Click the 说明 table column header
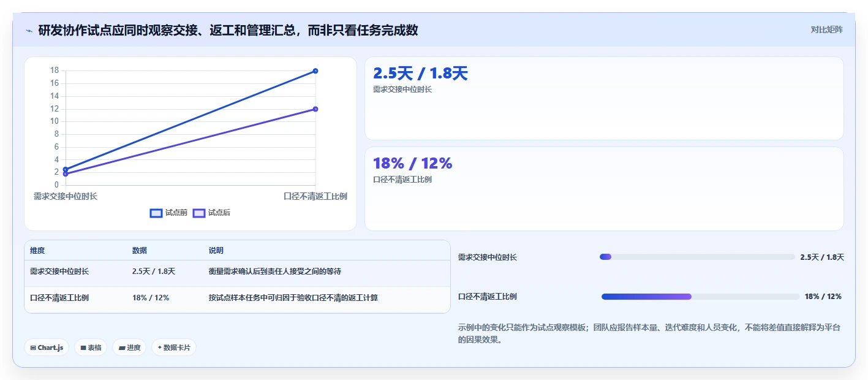Image resolution: width=868 pixels, height=380 pixels. (x=216, y=251)
